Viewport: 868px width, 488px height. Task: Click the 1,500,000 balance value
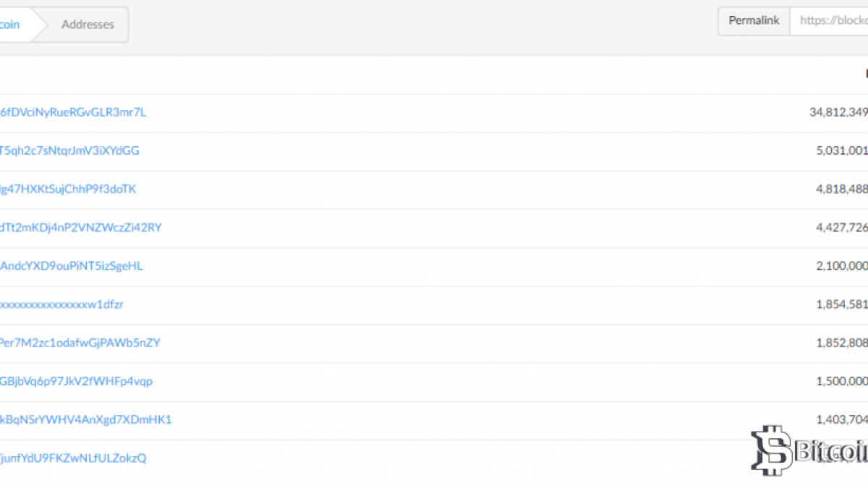click(x=841, y=381)
